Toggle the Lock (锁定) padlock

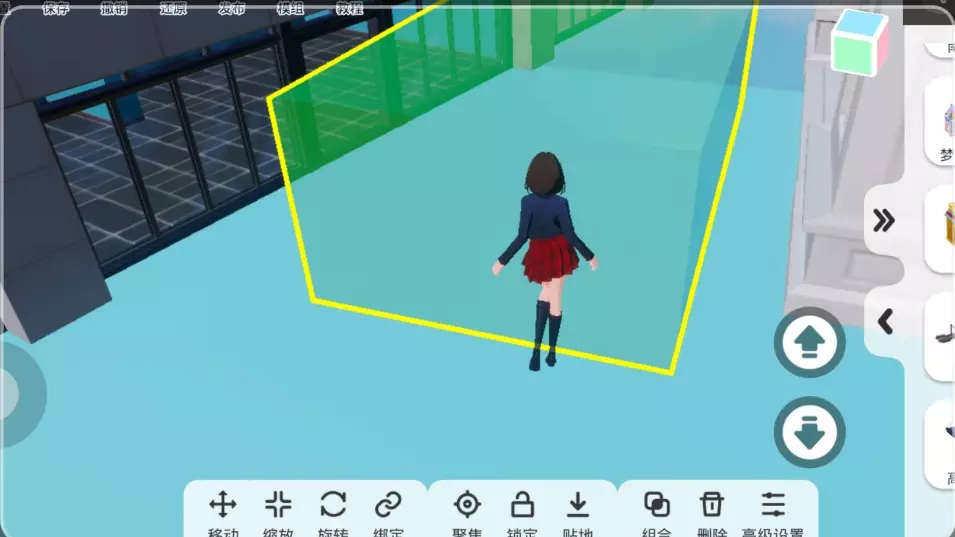click(x=522, y=505)
